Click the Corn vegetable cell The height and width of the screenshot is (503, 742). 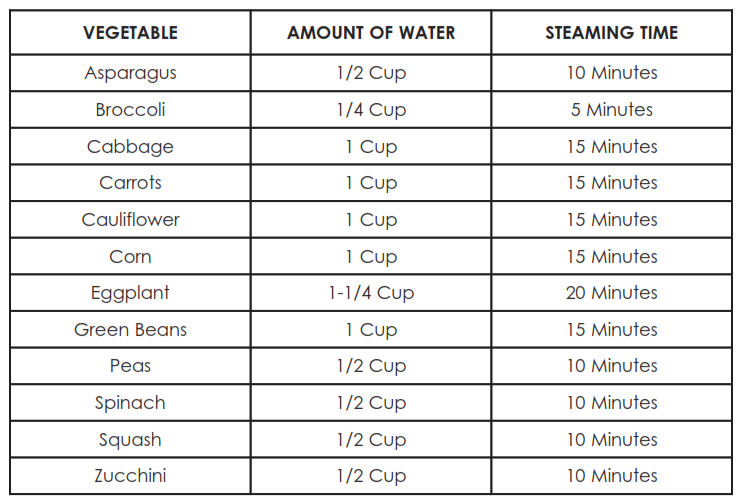[131, 256]
